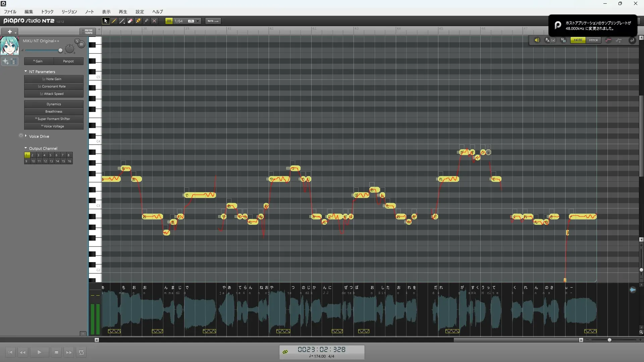Open the トラック menu
Screen dimensions: 644x362
point(47,12)
